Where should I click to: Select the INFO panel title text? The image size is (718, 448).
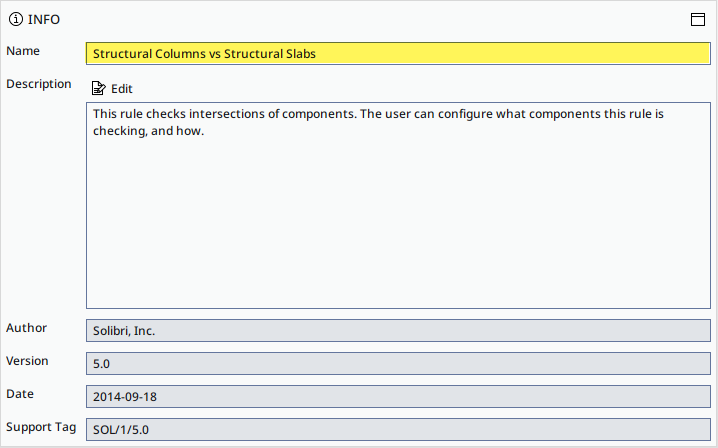pos(44,20)
